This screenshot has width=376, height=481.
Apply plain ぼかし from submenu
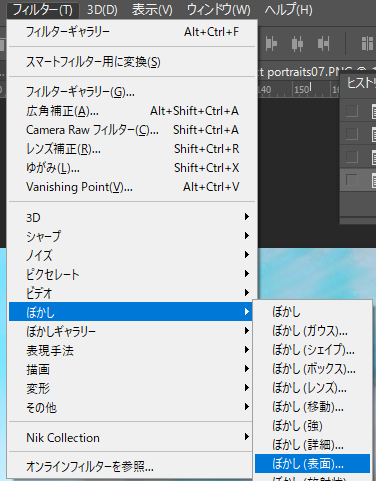point(312,312)
